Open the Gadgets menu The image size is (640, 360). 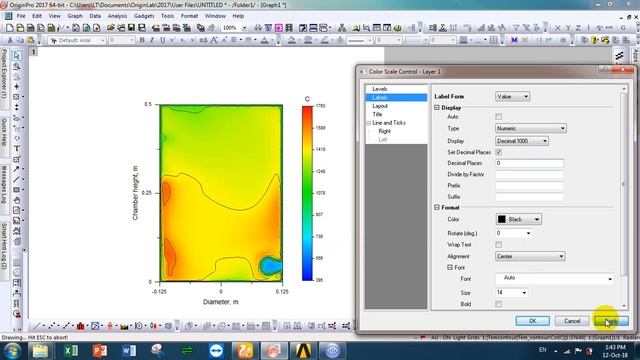tap(144, 16)
